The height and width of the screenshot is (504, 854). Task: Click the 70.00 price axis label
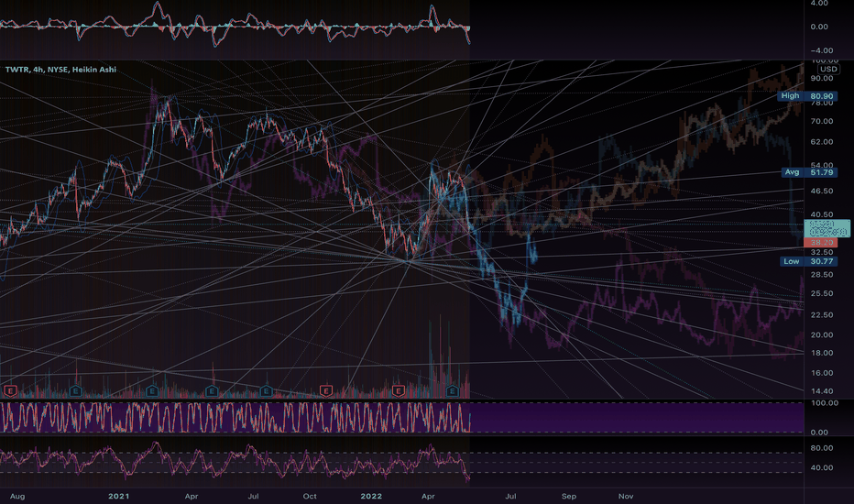[x=822, y=122]
